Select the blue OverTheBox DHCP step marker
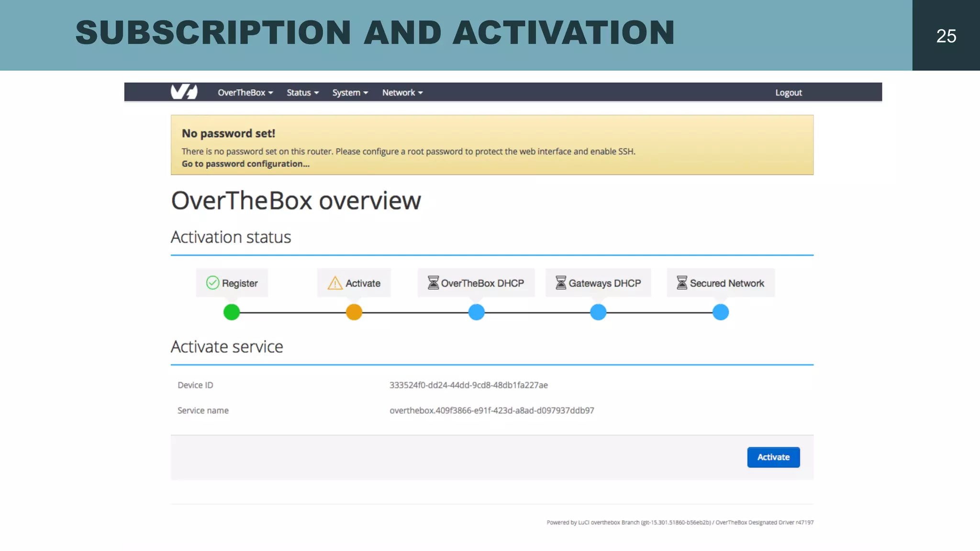The image size is (980, 551). 477,312
